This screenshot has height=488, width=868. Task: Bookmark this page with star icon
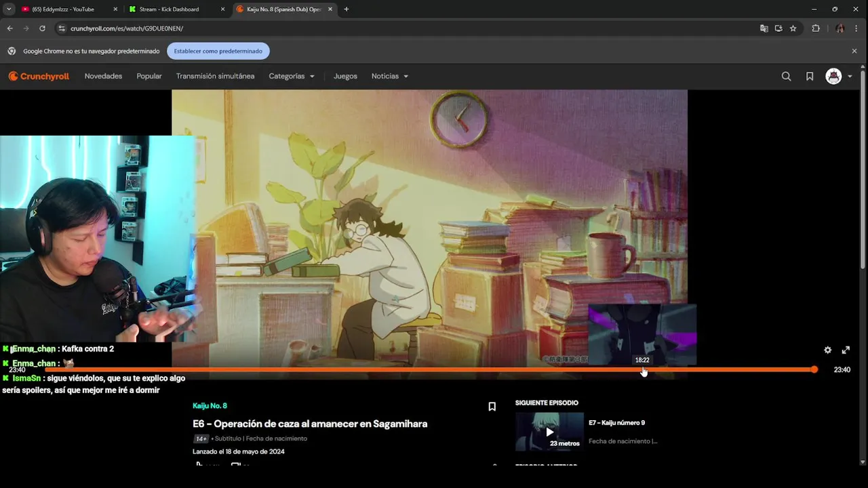[793, 28]
